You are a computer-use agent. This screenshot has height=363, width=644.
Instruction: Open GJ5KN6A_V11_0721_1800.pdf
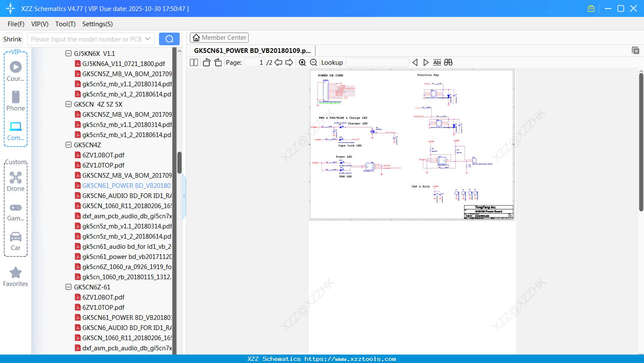tap(123, 63)
